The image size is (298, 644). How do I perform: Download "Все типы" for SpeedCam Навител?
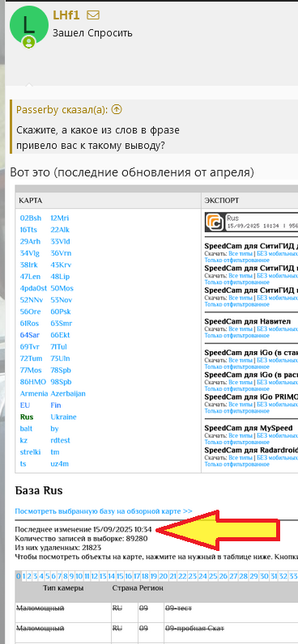[241, 329]
